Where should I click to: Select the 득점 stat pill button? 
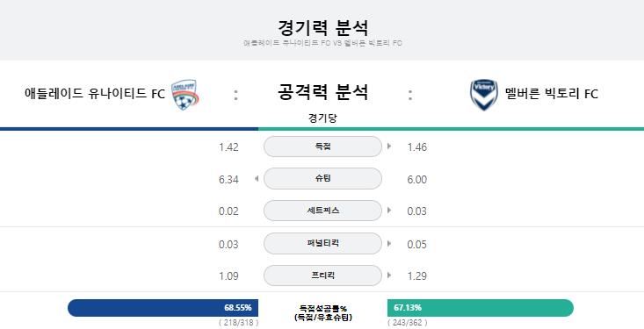322,147
